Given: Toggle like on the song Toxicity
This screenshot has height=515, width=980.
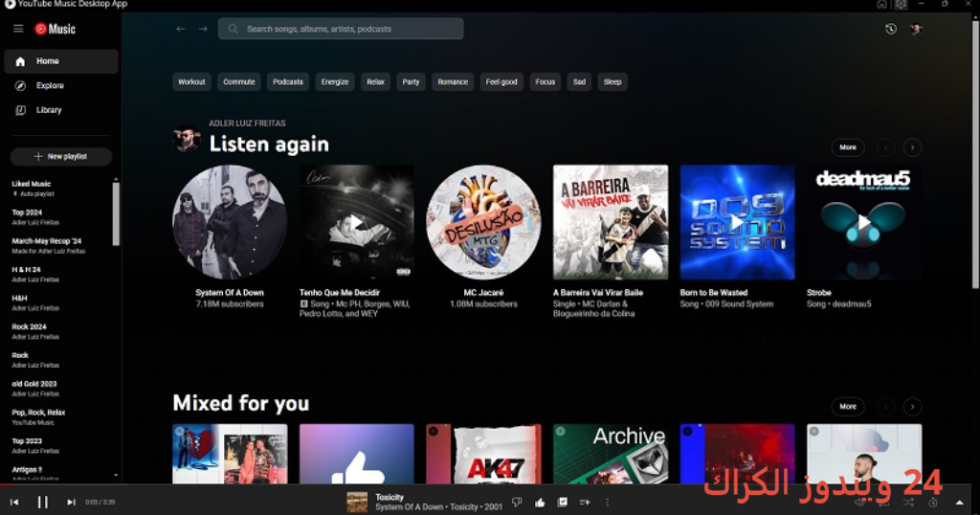Looking at the screenshot, I should click(x=540, y=502).
